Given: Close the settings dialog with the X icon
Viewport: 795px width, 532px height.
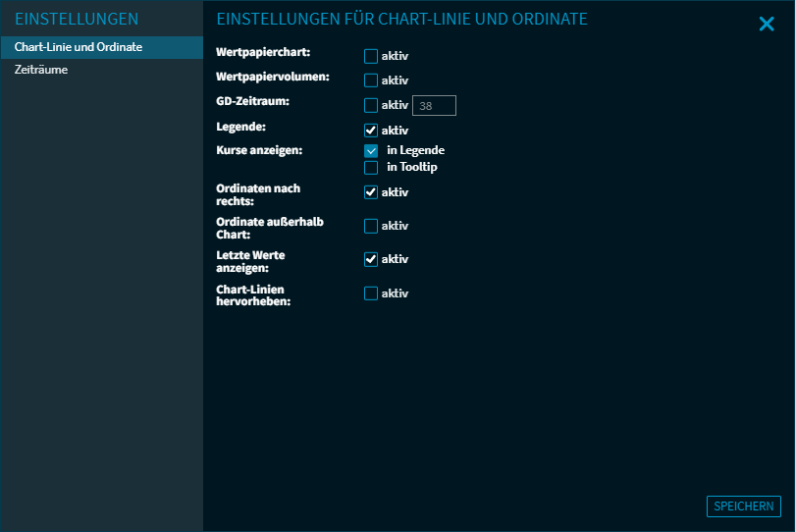Looking at the screenshot, I should pos(767,25).
